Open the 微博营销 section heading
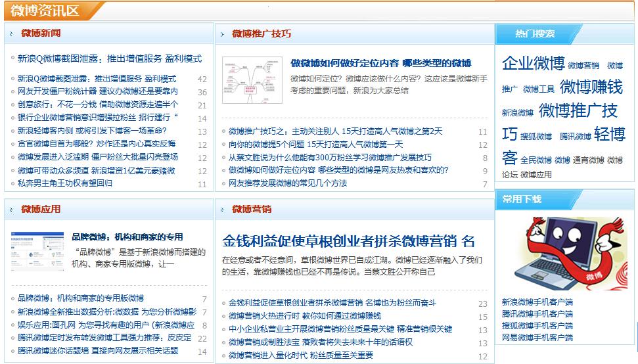This screenshot has height=364, width=638. click(x=252, y=209)
